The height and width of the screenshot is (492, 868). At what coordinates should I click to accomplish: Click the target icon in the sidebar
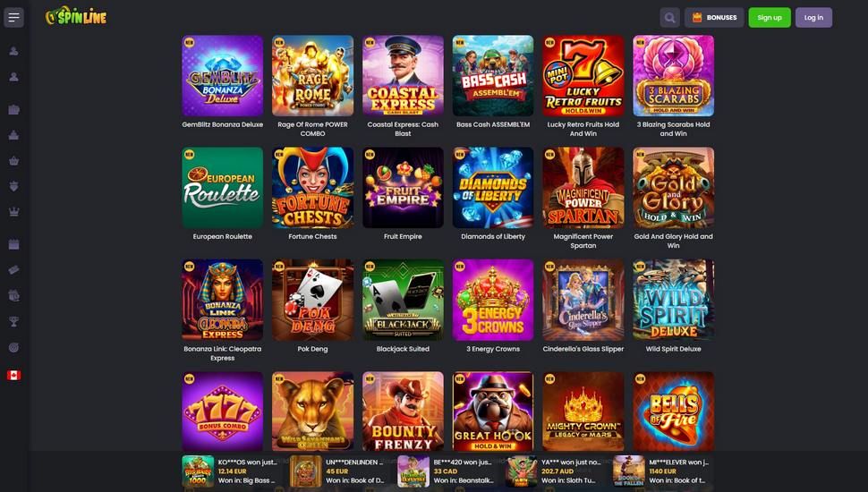pos(13,348)
